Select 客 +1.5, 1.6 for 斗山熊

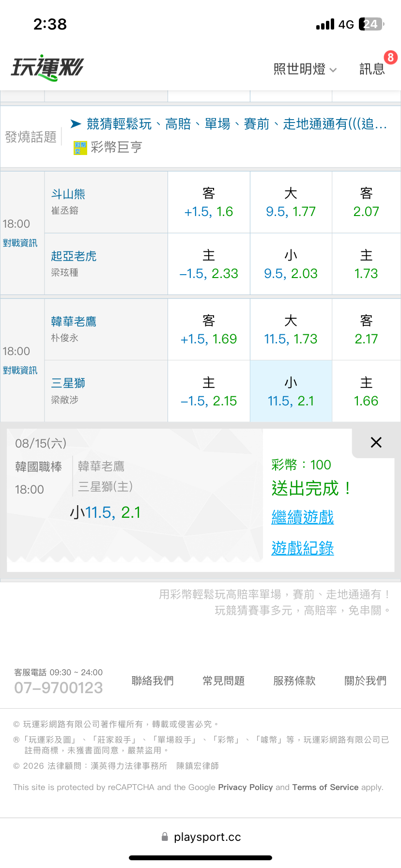[209, 202]
